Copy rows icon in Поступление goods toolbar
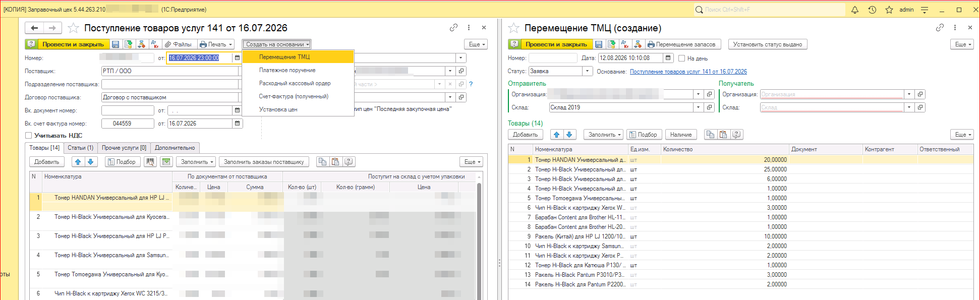This screenshot has height=300, width=980. coord(322,162)
